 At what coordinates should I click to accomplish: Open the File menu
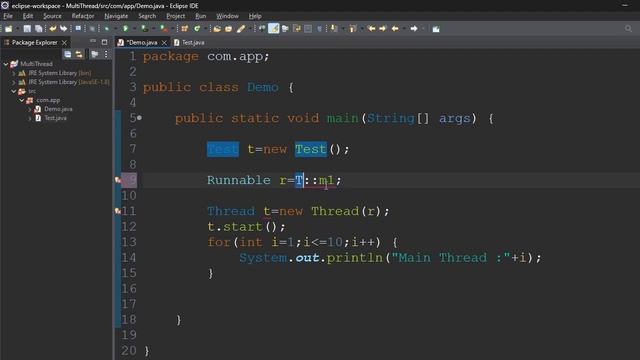point(8,16)
